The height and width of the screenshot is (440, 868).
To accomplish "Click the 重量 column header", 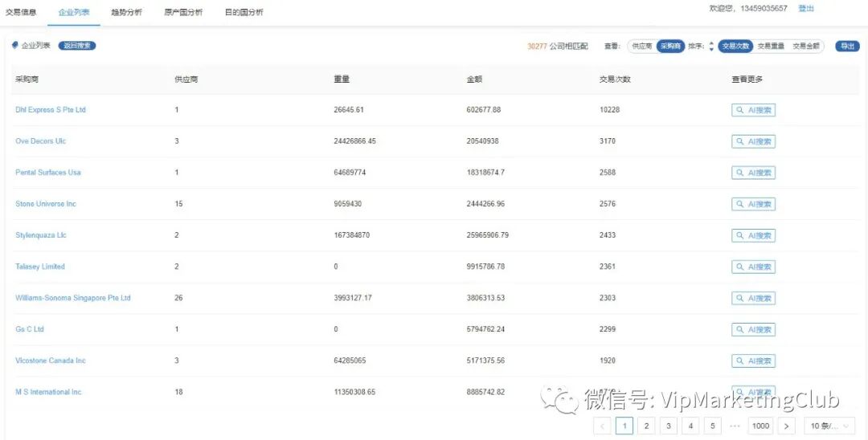I will [x=342, y=79].
